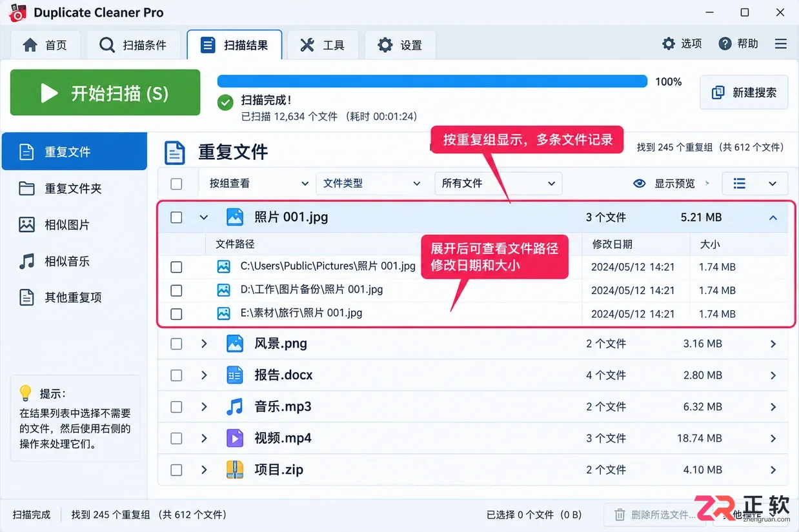
Task: Open 相似图片 in the sidebar
Action: (74, 225)
